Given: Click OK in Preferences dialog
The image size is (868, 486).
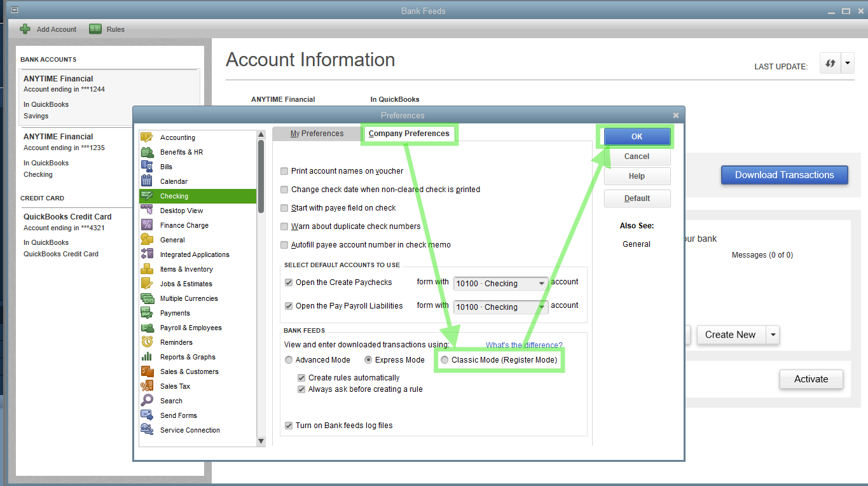Looking at the screenshot, I should [x=637, y=137].
